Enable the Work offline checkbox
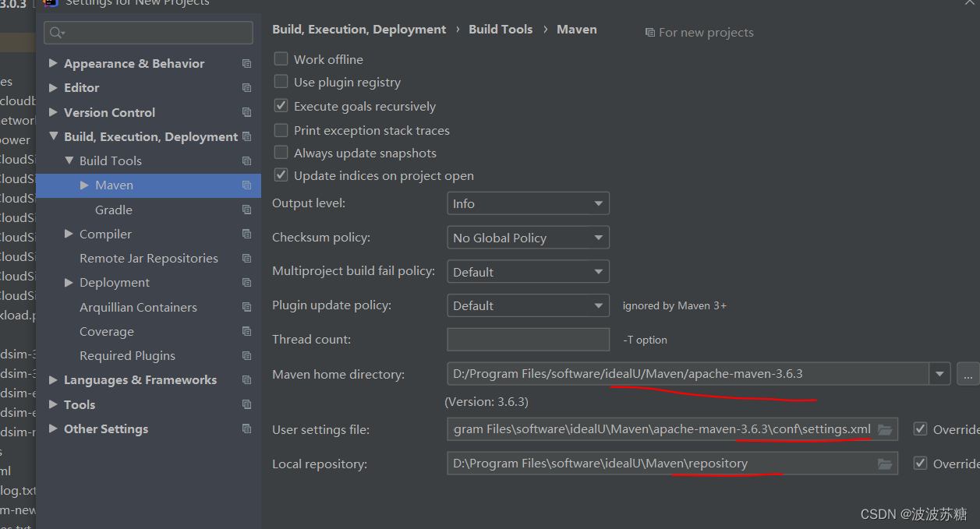The height and width of the screenshot is (529, 980). click(x=281, y=59)
